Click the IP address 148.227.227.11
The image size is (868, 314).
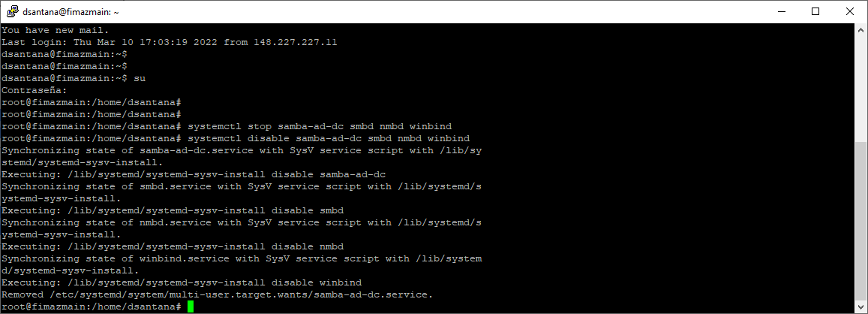click(296, 42)
